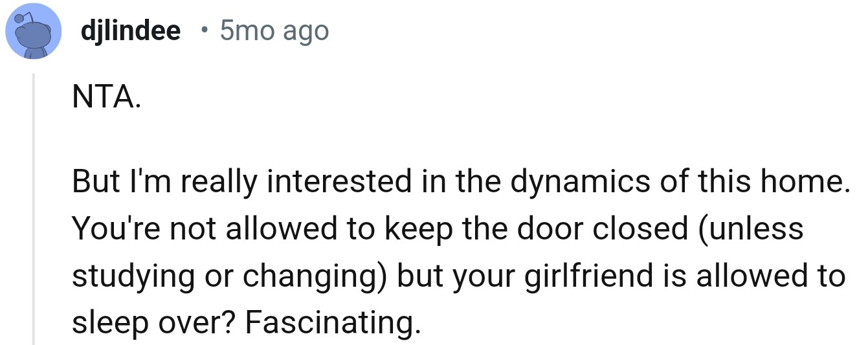This screenshot has width=868, height=345.
Task: Click the '(unless' text at line end
Action: coord(750,230)
